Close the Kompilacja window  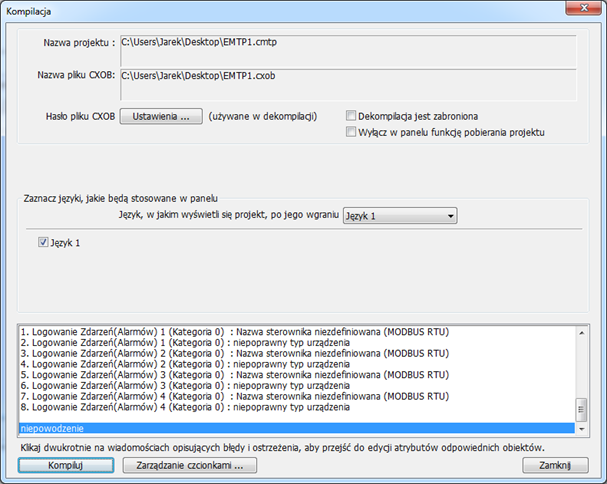(584, 8)
